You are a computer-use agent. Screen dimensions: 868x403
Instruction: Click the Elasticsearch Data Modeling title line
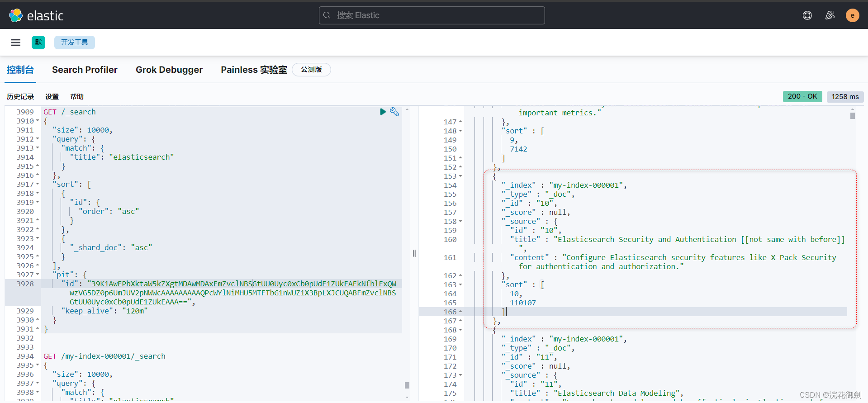[x=597, y=393]
